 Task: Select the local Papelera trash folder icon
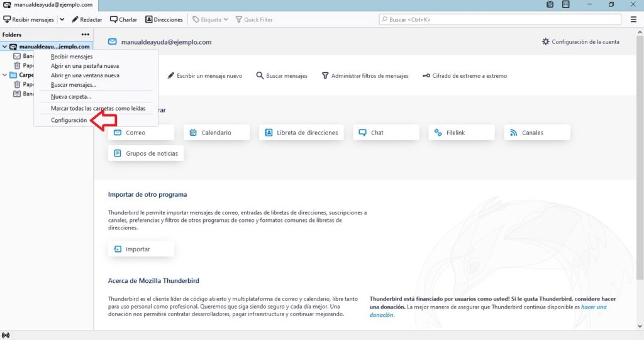pyautogui.click(x=17, y=84)
